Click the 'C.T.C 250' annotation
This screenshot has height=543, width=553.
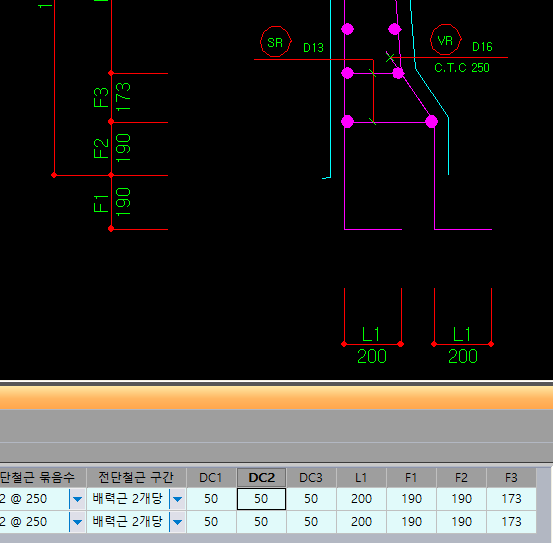pos(462,68)
